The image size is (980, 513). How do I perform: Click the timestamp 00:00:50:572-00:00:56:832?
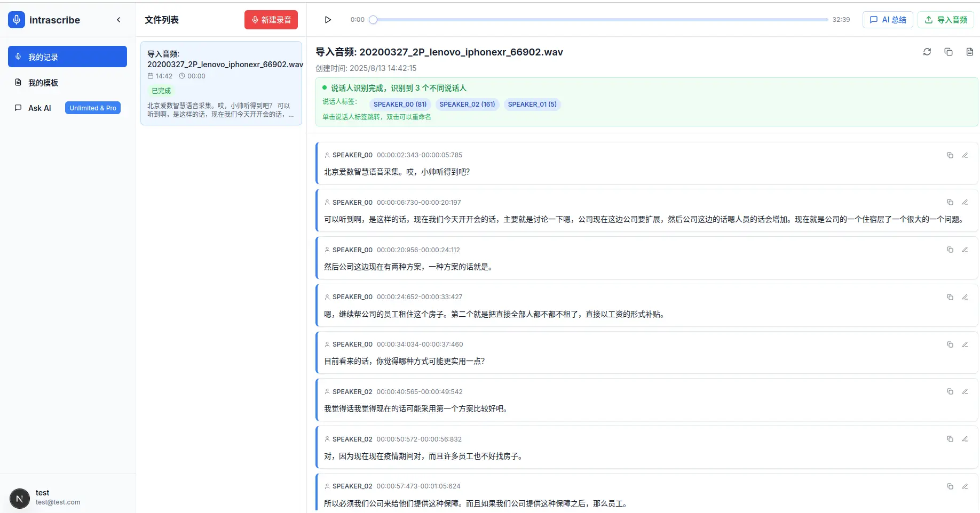point(419,439)
